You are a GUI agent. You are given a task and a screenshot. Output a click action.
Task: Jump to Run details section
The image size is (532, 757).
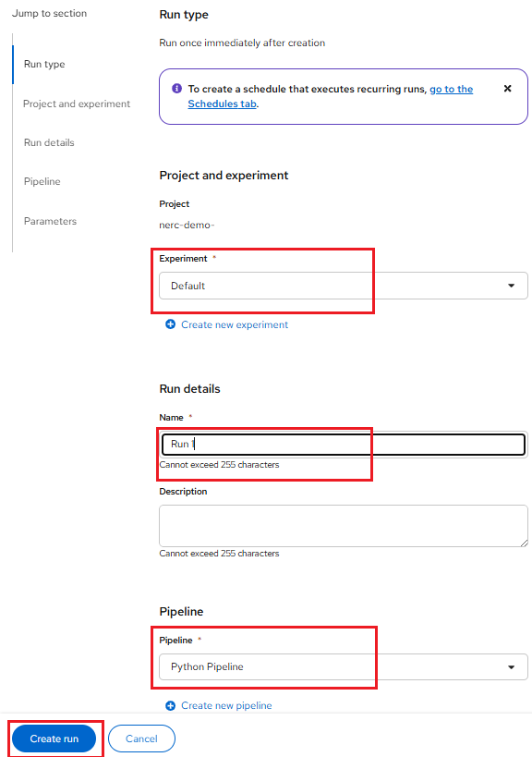point(49,142)
